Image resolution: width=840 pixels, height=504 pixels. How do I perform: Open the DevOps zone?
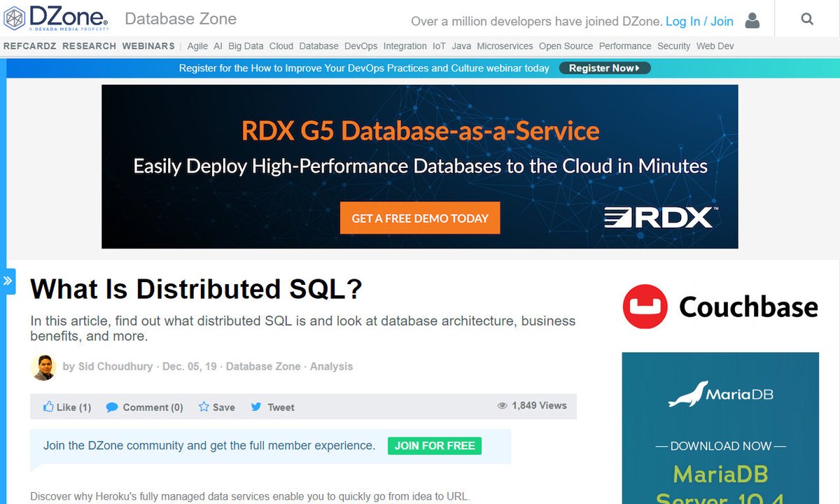pyautogui.click(x=360, y=46)
